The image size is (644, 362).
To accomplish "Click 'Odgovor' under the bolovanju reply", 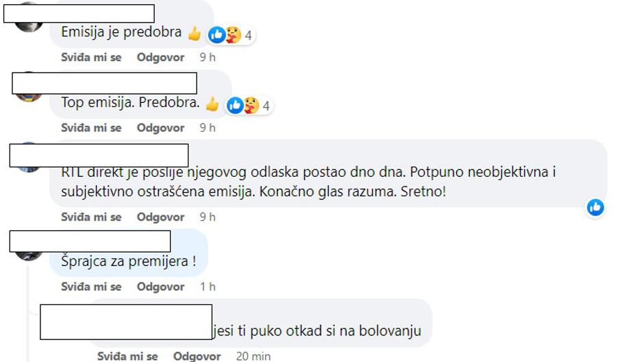I will pyautogui.click(x=197, y=356).
